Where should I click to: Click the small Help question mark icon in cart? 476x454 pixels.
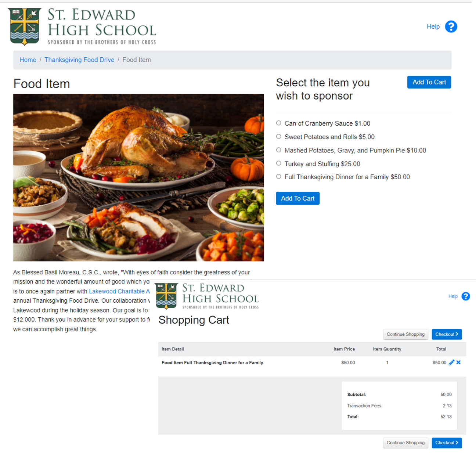click(x=466, y=296)
